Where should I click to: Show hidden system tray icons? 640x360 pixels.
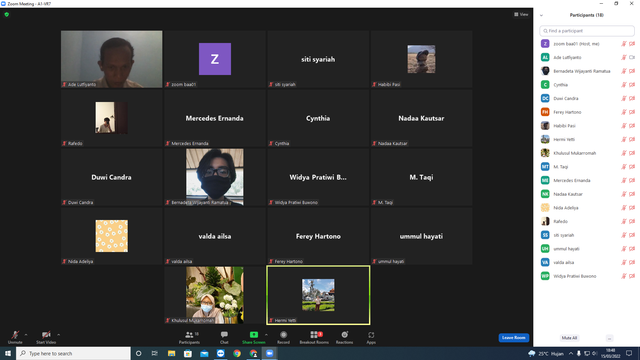point(571,353)
